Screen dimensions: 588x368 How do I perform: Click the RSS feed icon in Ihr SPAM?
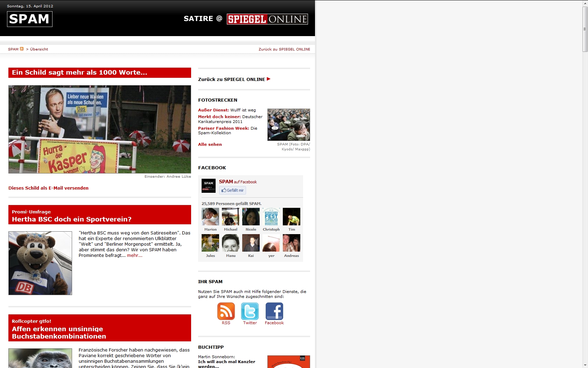pos(226,311)
